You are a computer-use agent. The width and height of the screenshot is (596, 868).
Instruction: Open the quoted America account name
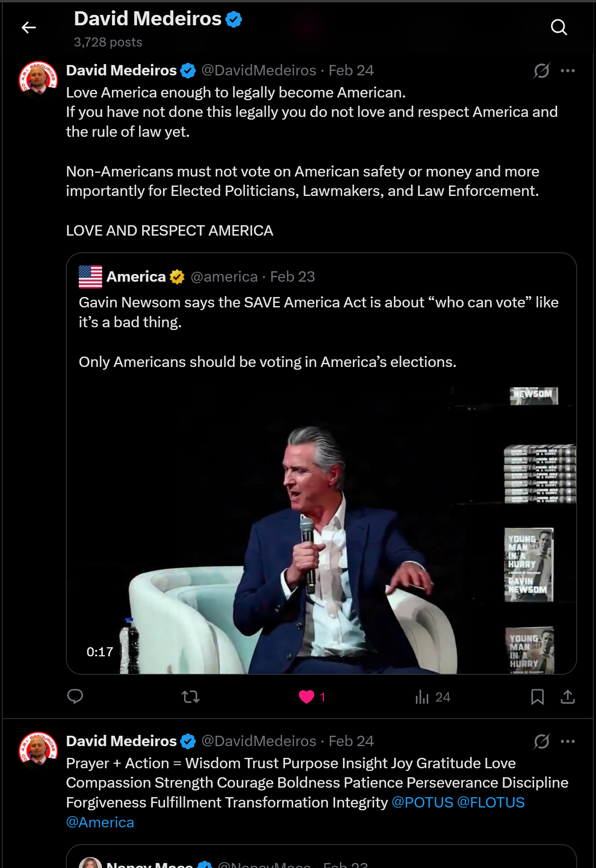click(136, 276)
